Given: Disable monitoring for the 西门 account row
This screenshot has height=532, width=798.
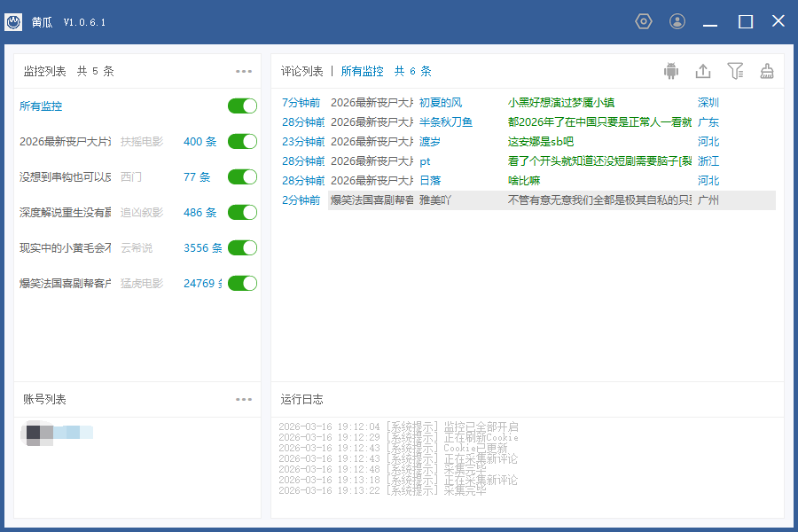Looking at the screenshot, I should tap(241, 176).
